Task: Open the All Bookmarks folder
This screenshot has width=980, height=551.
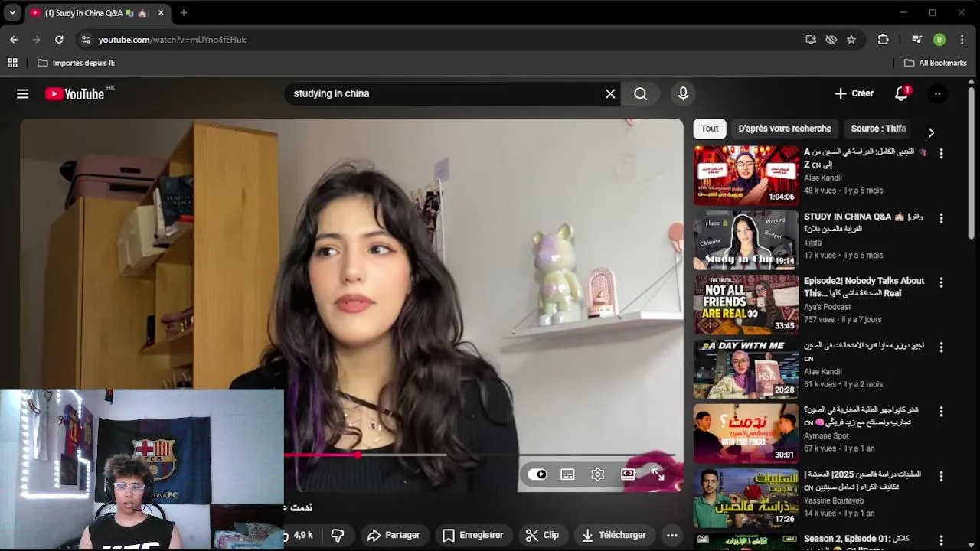Action: click(936, 63)
